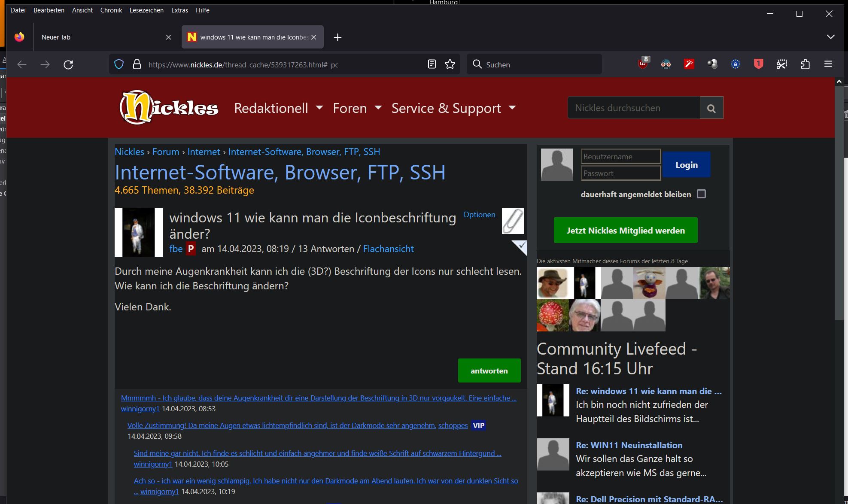848x504 pixels.
Task: Click the paperclip attachment icon in post
Action: coord(513,221)
